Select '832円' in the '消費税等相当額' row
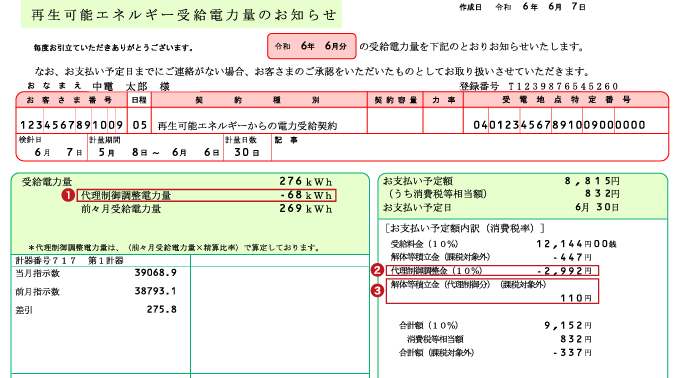 576,339
